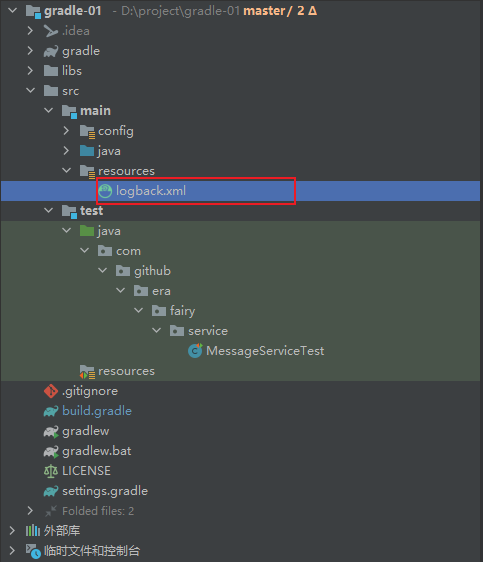This screenshot has width=483, height=562.
Task: Expand the config folder under main
Action: click(66, 131)
